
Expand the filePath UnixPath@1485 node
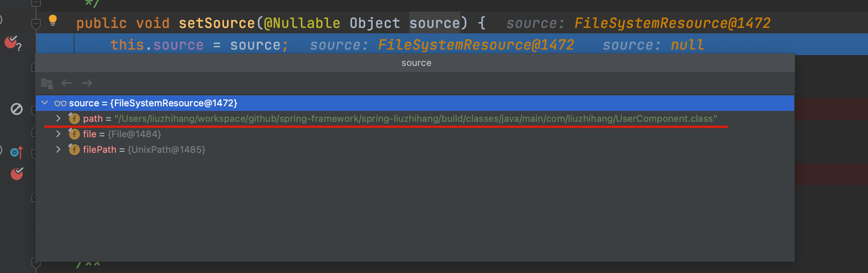coord(58,149)
